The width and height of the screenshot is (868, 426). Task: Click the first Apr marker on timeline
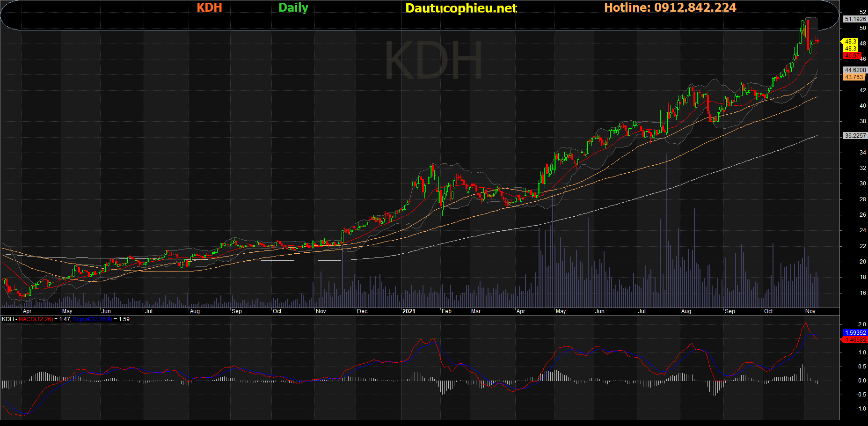27,311
